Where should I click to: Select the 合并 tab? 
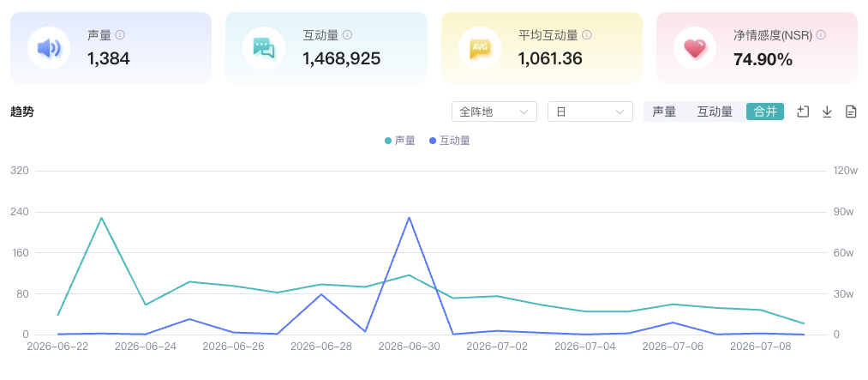765,112
